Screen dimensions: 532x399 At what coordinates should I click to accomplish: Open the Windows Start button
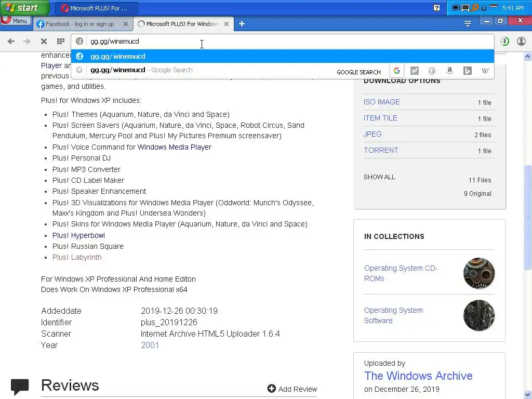click(x=24, y=8)
